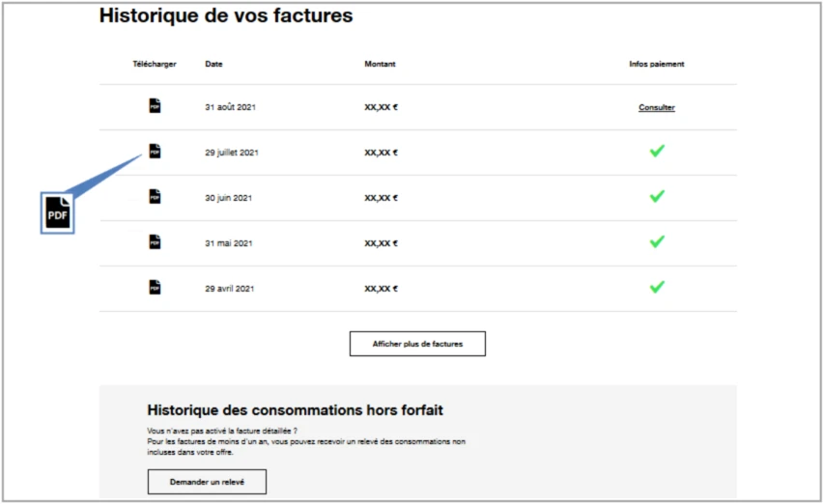The height and width of the screenshot is (504, 823).
Task: Download the 31 août 2021 invoice PDF
Action: (155, 106)
